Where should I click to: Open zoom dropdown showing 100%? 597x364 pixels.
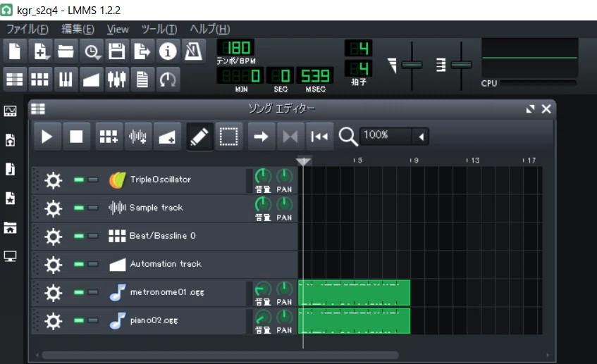394,136
